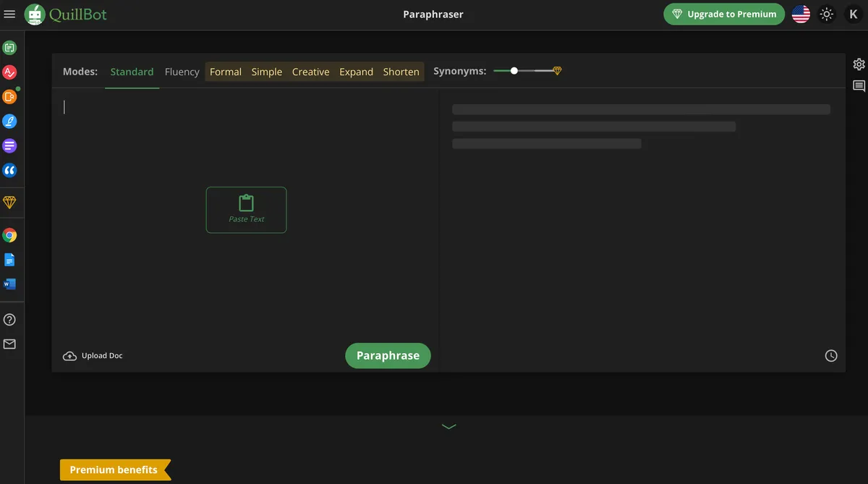Click the Paraphrase button
The image size is (868, 484).
pyautogui.click(x=388, y=355)
